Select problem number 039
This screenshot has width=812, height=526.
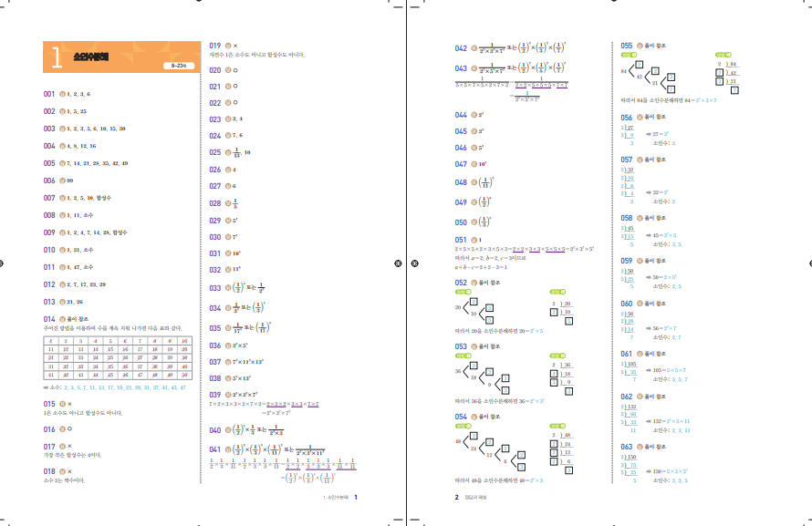(215, 393)
